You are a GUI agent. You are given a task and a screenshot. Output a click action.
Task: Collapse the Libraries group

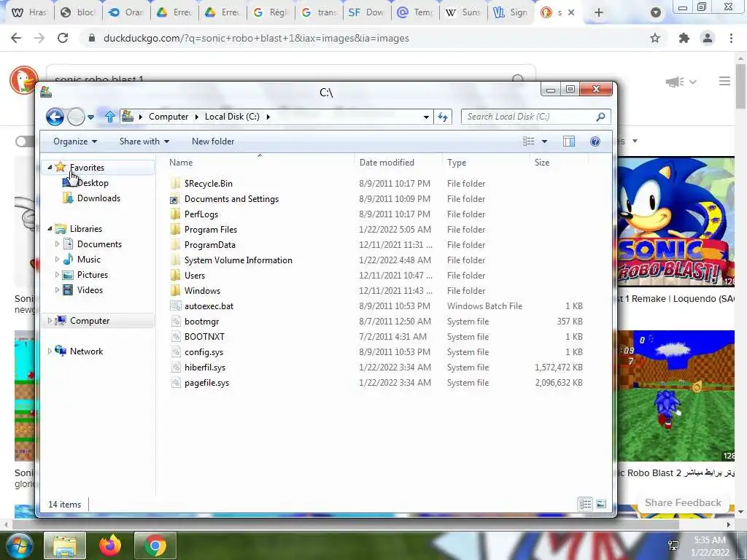pos(50,228)
